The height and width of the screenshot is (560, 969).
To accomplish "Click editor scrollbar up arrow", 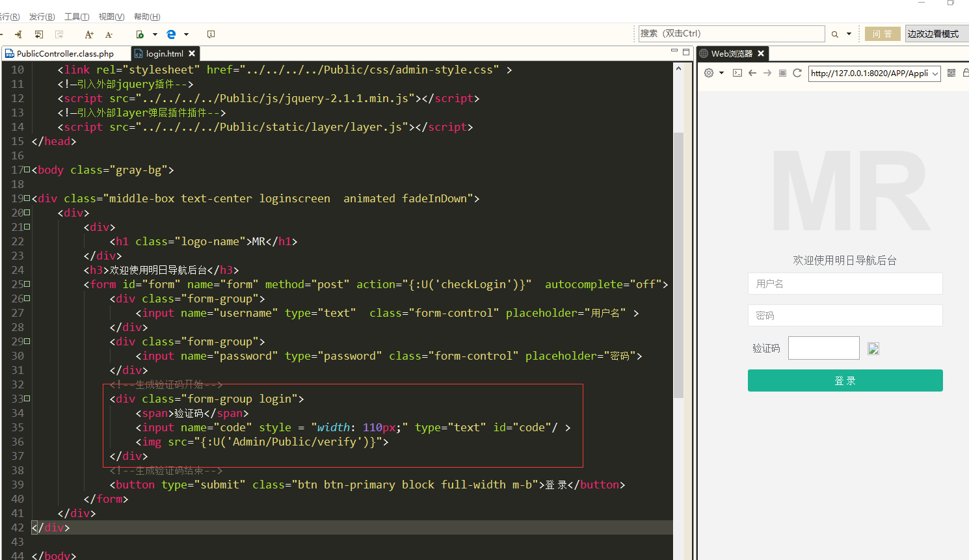I will click(678, 68).
